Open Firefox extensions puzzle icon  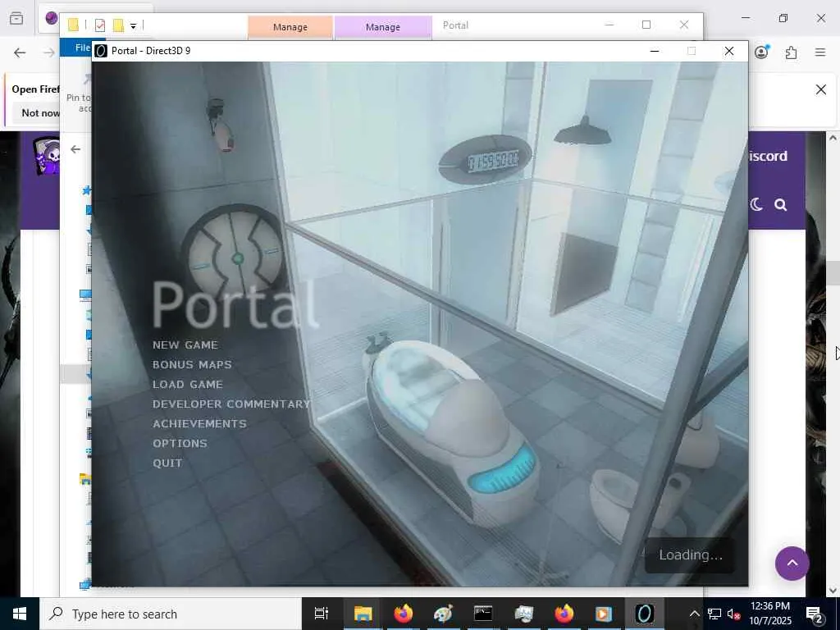point(791,52)
